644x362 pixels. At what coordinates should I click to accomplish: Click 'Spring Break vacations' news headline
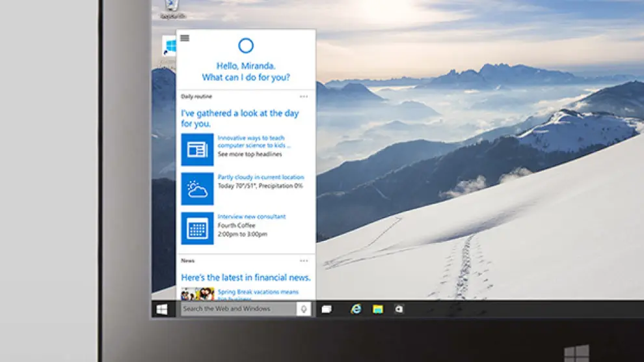[258, 292]
